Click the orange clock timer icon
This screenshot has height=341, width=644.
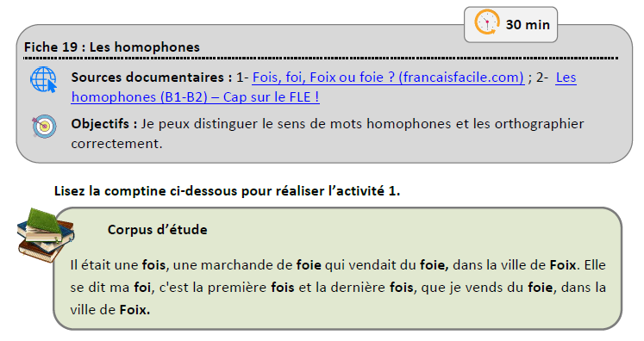[x=487, y=22]
